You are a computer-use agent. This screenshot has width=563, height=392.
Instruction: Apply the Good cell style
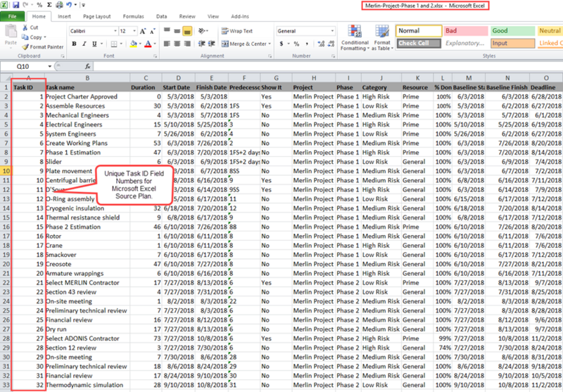pyautogui.click(x=513, y=31)
